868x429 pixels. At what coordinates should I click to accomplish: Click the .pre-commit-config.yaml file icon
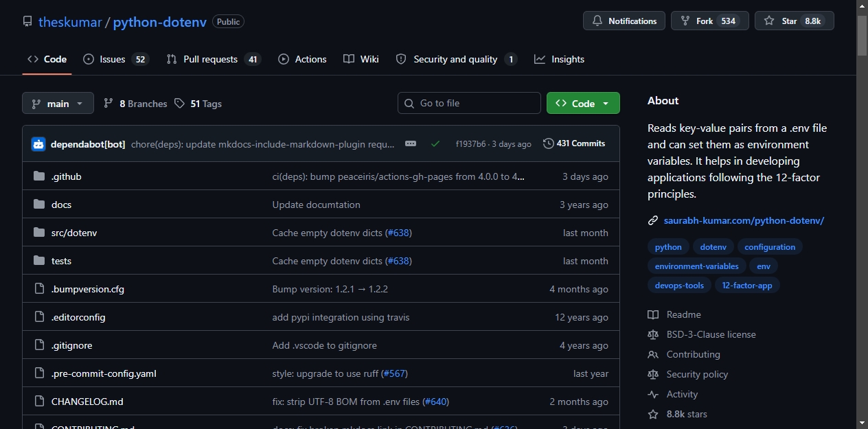tap(39, 373)
